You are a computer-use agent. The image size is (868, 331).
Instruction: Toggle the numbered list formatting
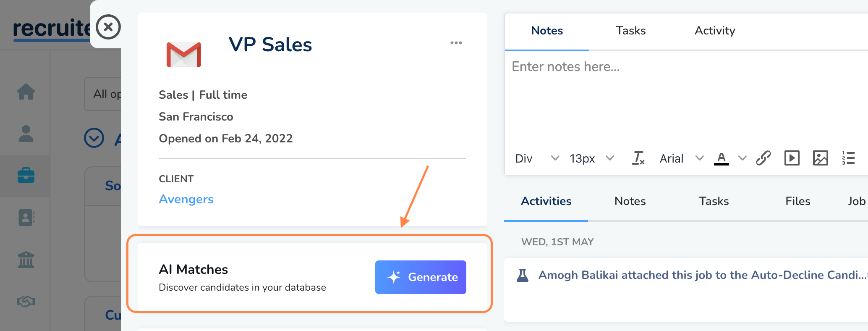click(848, 158)
